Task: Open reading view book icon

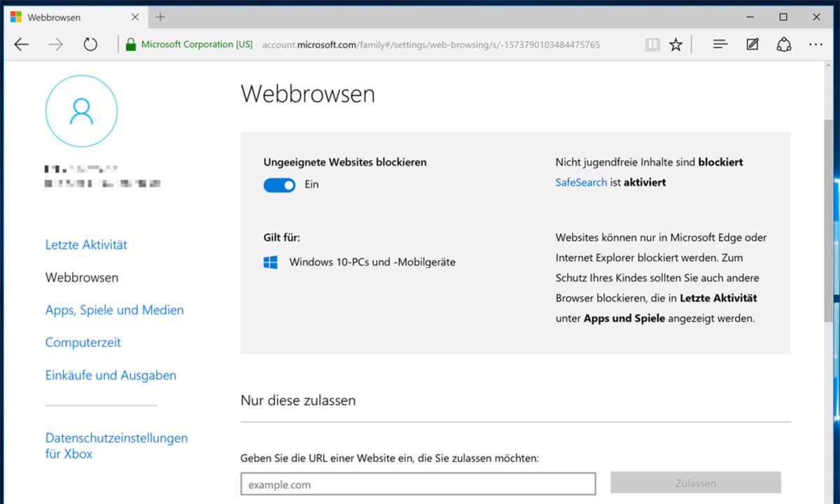Action: tap(652, 45)
